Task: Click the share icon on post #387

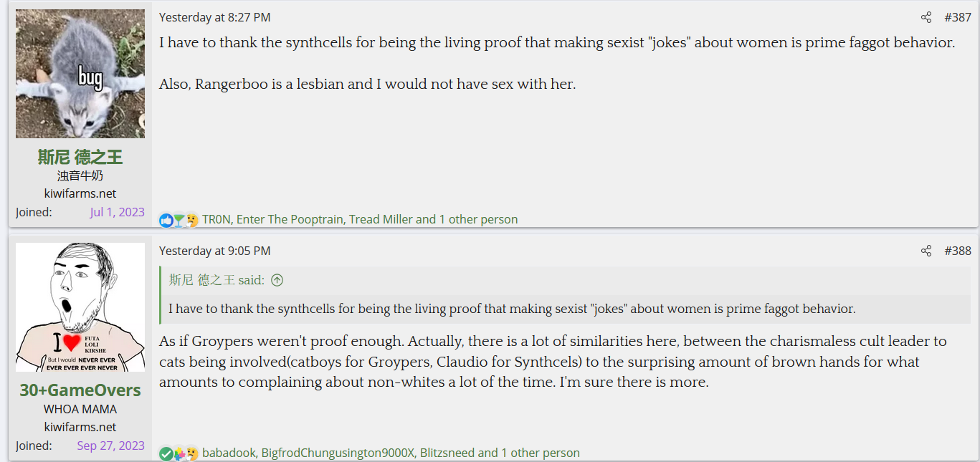Action: click(926, 17)
